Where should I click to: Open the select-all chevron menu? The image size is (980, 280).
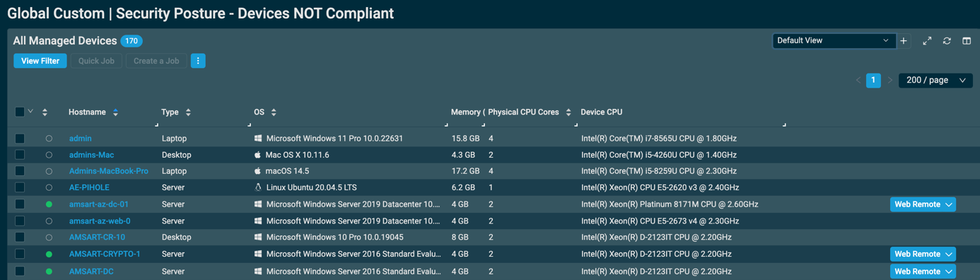(30, 112)
